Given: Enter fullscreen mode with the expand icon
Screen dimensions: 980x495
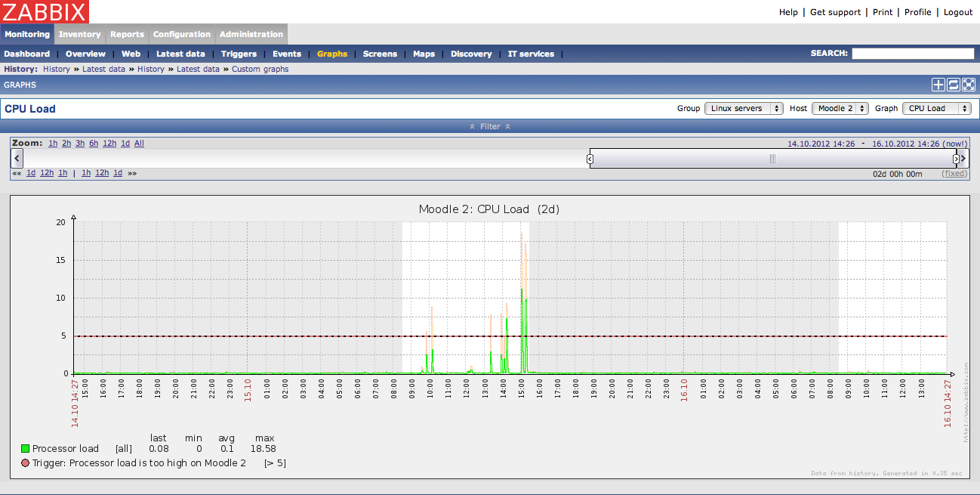Looking at the screenshot, I should tap(969, 85).
